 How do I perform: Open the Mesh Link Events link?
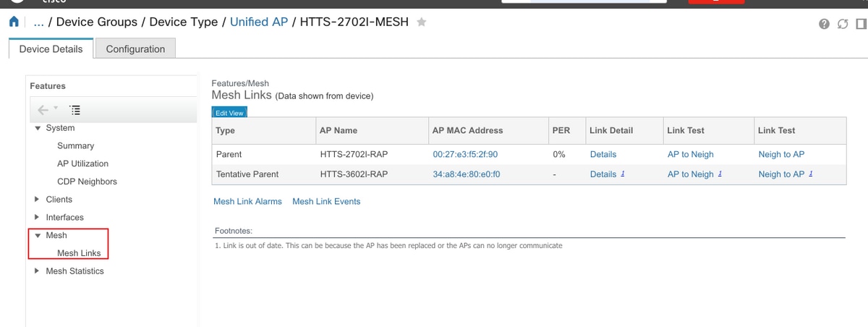(x=326, y=201)
